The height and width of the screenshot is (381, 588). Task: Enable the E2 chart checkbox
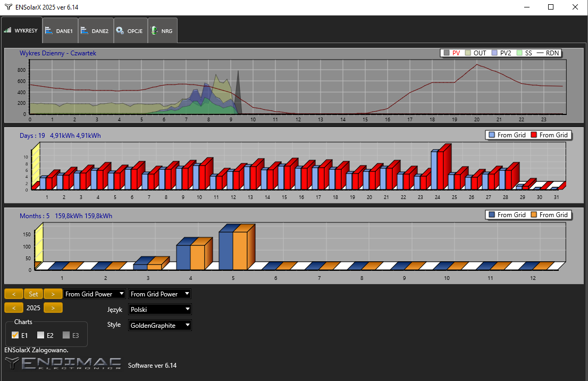40,335
